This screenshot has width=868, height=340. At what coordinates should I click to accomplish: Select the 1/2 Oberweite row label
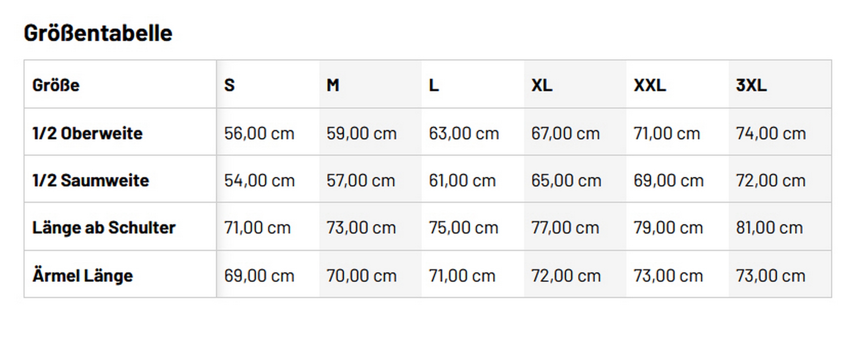coord(87,133)
